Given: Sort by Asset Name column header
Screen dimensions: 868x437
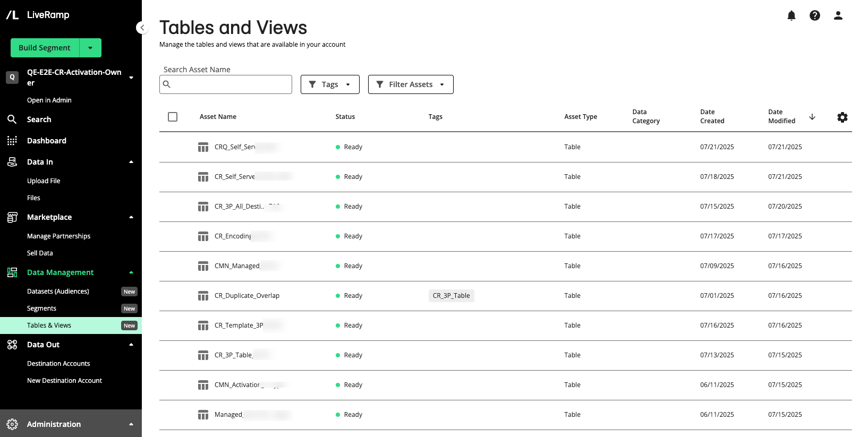Looking at the screenshot, I should 218,117.
